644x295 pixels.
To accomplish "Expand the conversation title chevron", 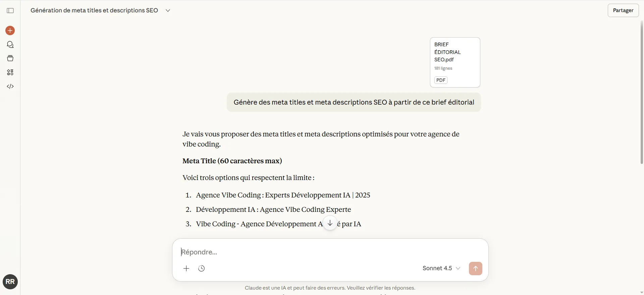I will [x=168, y=10].
